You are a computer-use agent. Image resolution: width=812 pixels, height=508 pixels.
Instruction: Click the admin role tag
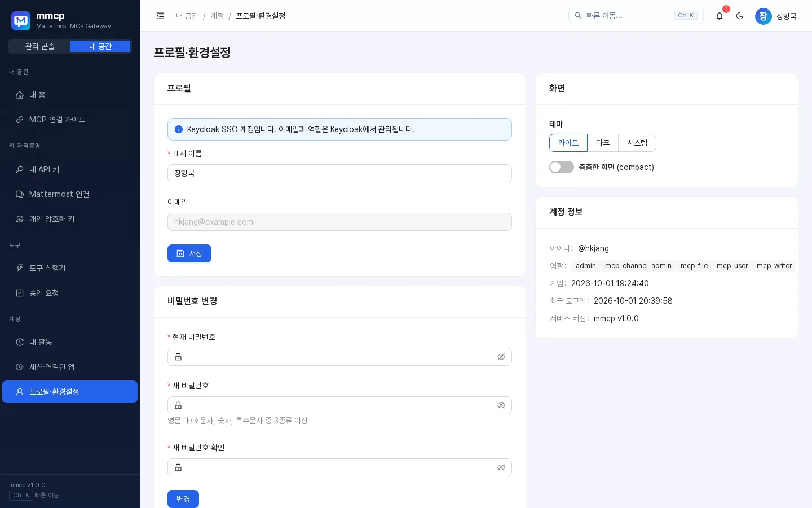[x=586, y=266]
